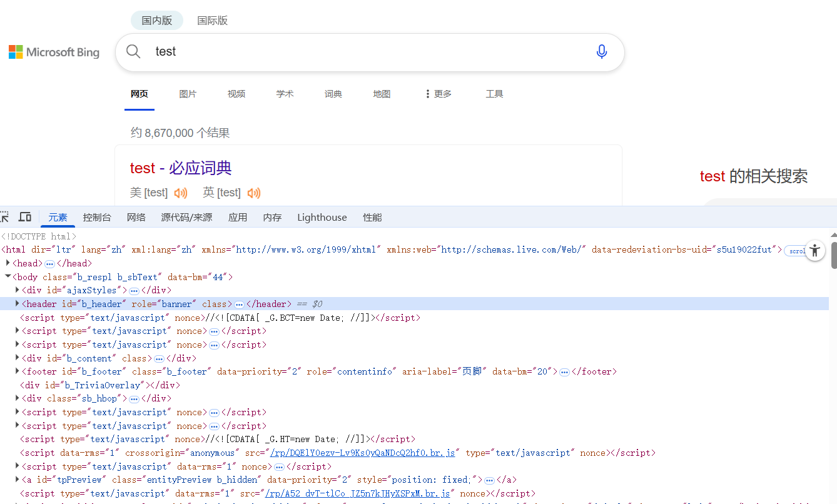
Task: Open DevTools Lighthouse tab
Action: [322, 217]
